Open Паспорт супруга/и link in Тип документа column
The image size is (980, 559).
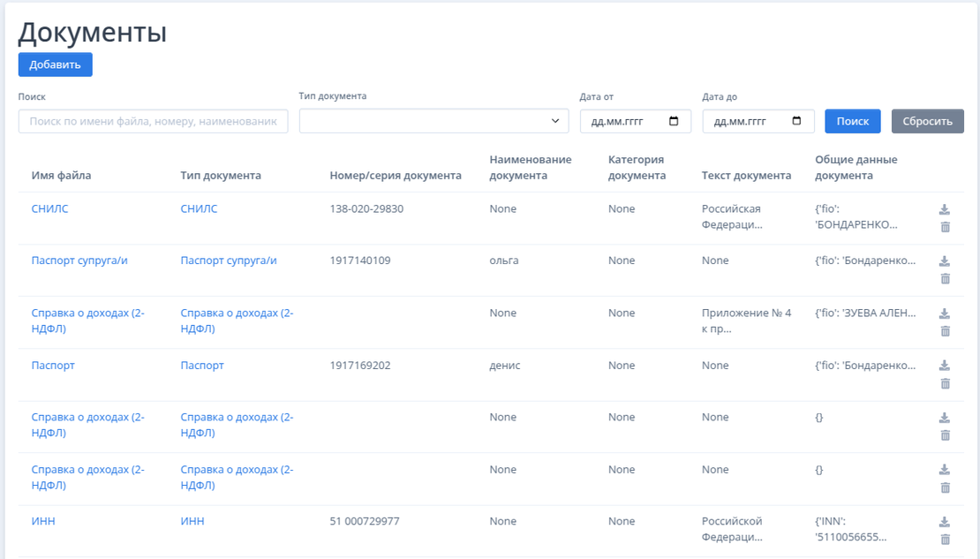229,261
